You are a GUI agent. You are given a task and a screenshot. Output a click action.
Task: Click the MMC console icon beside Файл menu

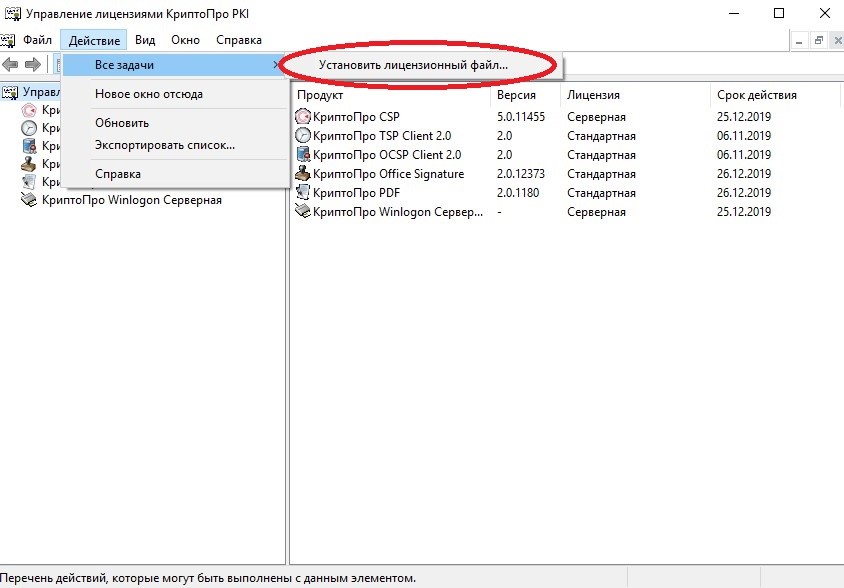coord(8,40)
